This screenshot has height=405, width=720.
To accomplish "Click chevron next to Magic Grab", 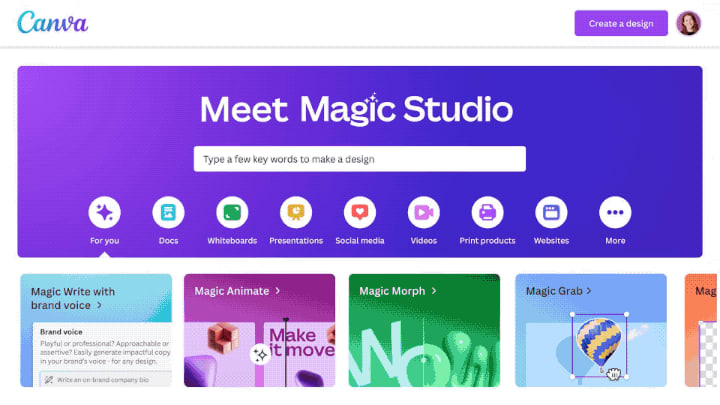I will click(x=589, y=291).
